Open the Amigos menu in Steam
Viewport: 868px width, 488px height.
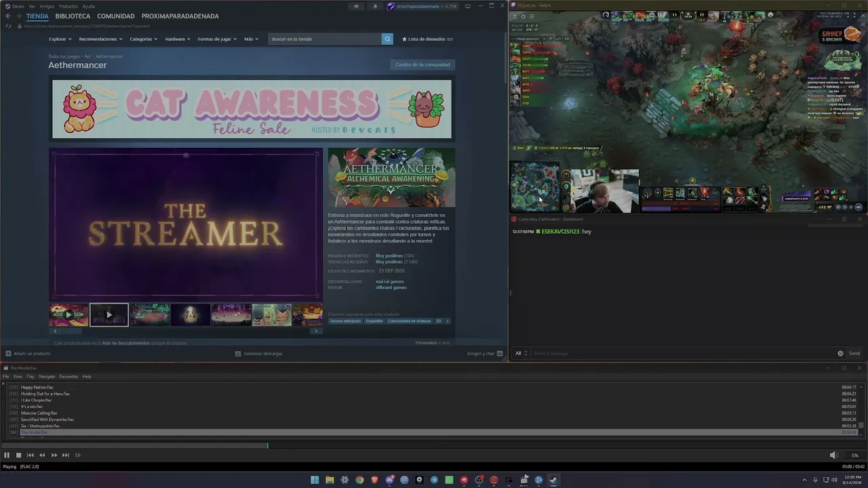tap(47, 6)
